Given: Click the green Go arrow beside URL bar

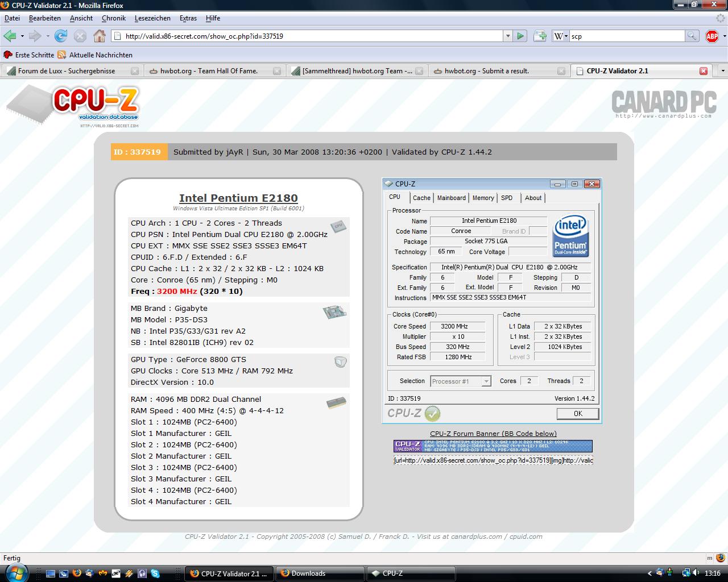Looking at the screenshot, I should click(520, 36).
